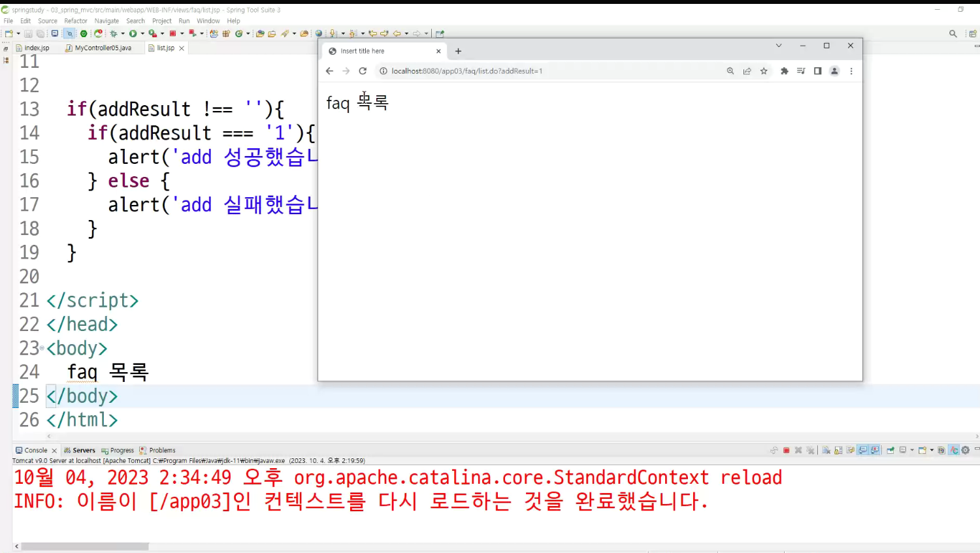Switch to the index.jsp editor tab
The image size is (980, 553).
point(33,48)
